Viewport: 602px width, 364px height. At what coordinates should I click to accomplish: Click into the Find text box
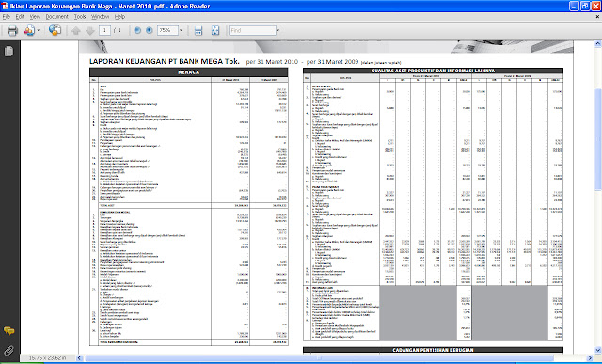pos(253,30)
